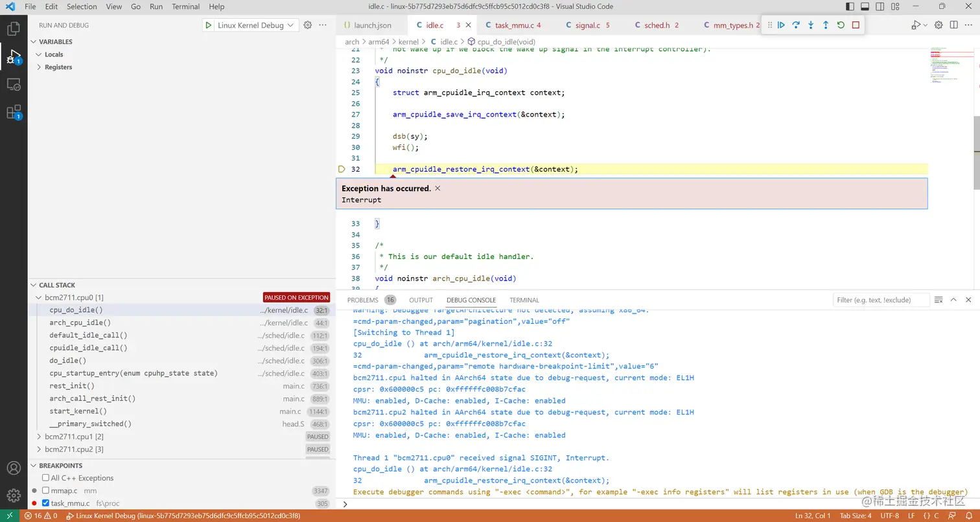This screenshot has height=522, width=980.
Task: Click the Split Editor icon
Action: [x=953, y=25]
